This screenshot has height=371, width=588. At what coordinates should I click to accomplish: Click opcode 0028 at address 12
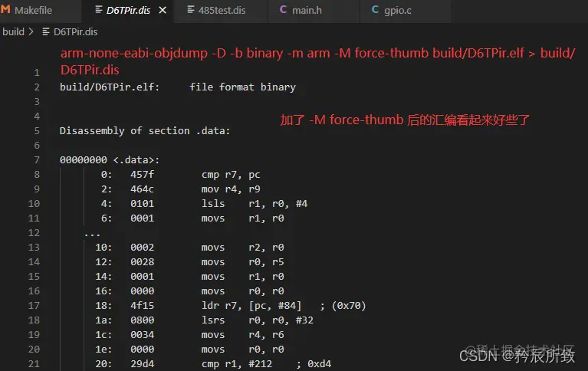click(x=142, y=262)
